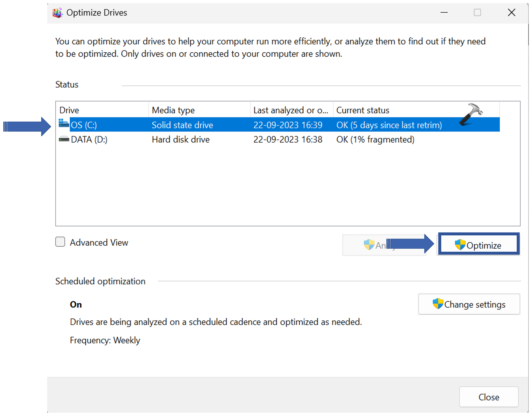This screenshot has width=532, height=416.
Task: Click the Optimize Drives app icon in title bar
Action: click(58, 13)
